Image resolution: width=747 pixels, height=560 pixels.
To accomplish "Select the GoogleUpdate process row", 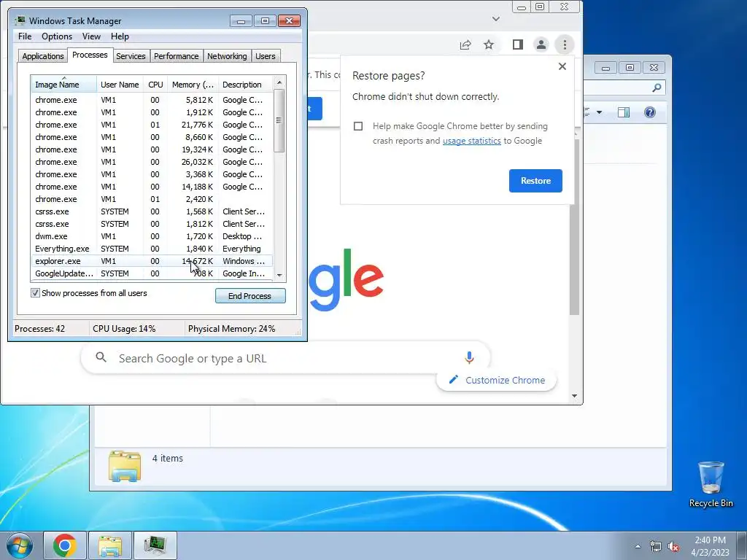I will [152, 273].
